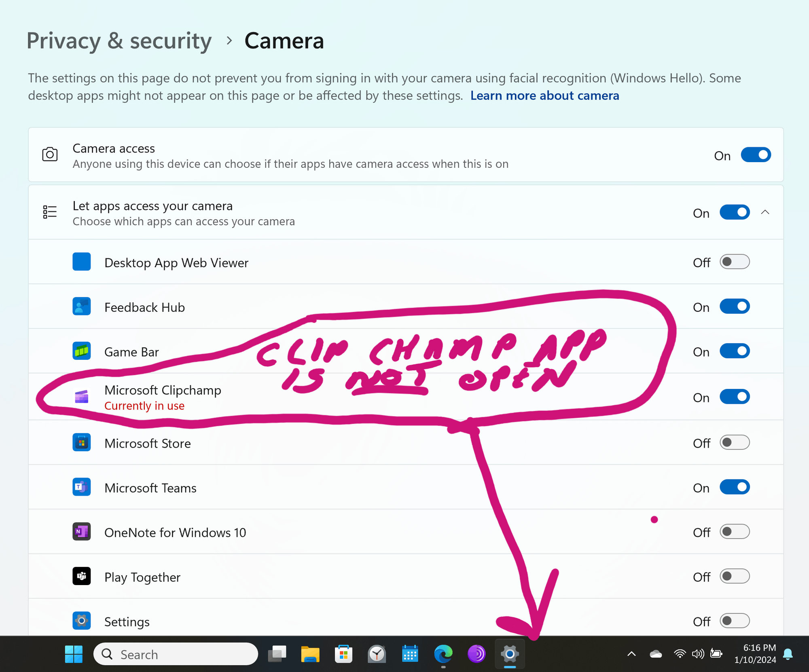Select the Feedback Hub label
This screenshot has height=672, width=809.
(x=144, y=307)
